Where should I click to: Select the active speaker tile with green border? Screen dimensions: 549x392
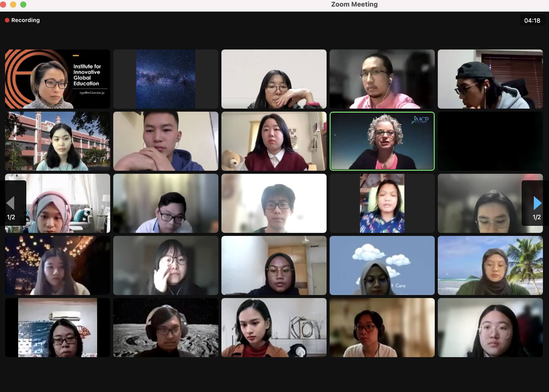[382, 141]
